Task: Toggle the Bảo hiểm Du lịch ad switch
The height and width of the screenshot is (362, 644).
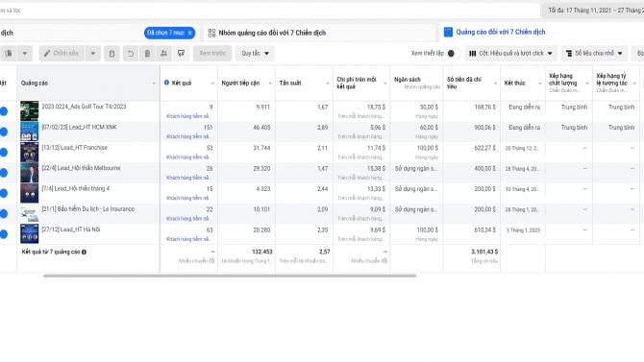Action: [4, 214]
